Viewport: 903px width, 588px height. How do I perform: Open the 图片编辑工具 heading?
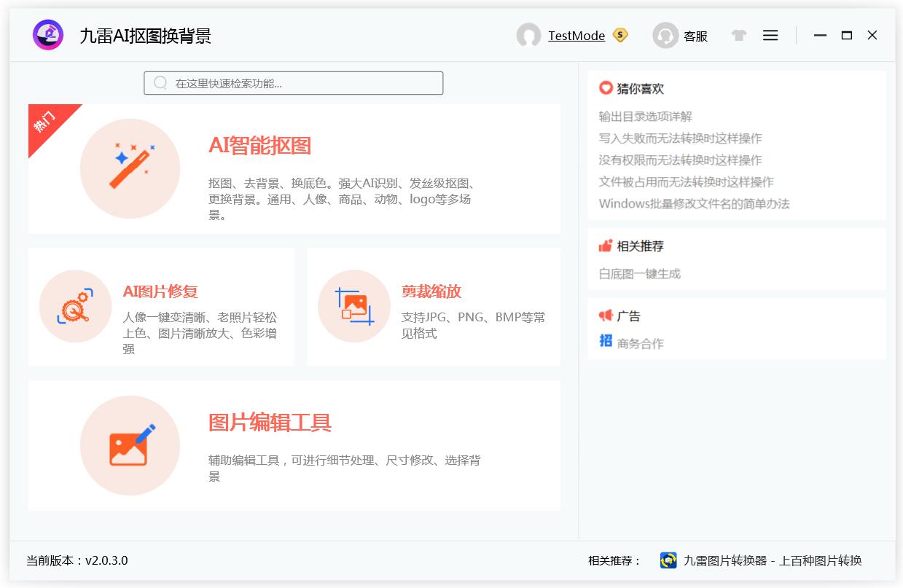(270, 423)
